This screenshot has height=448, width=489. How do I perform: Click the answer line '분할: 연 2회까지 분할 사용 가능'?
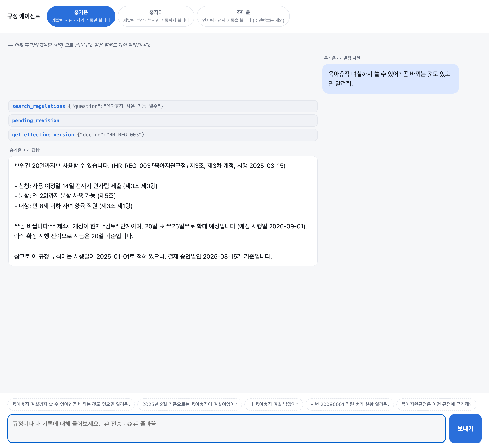point(65,196)
